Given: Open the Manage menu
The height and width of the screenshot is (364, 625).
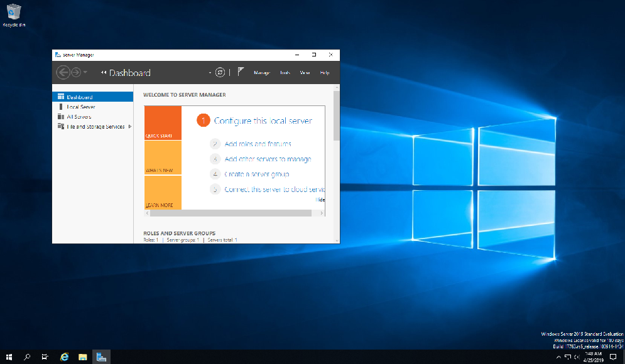Looking at the screenshot, I should click(x=262, y=72).
